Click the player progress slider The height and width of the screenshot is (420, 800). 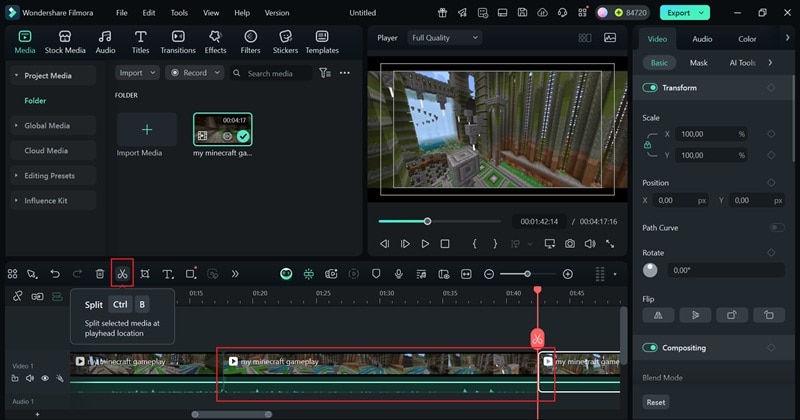(x=439, y=221)
